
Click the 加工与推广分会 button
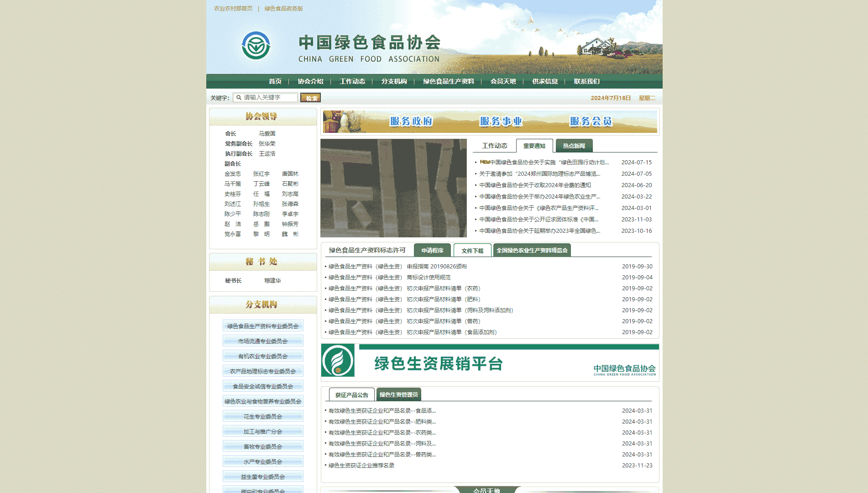tap(263, 431)
